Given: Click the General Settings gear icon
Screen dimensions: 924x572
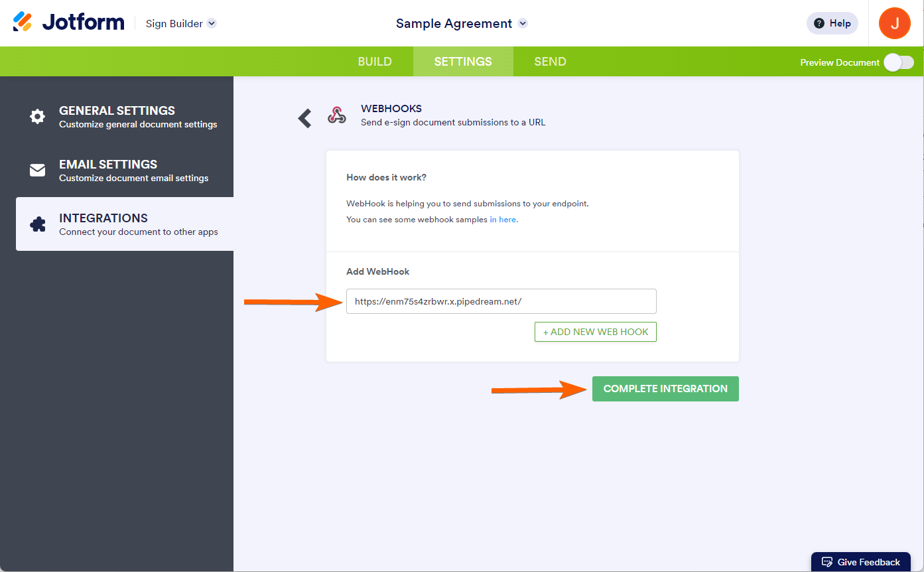Looking at the screenshot, I should pyautogui.click(x=38, y=117).
